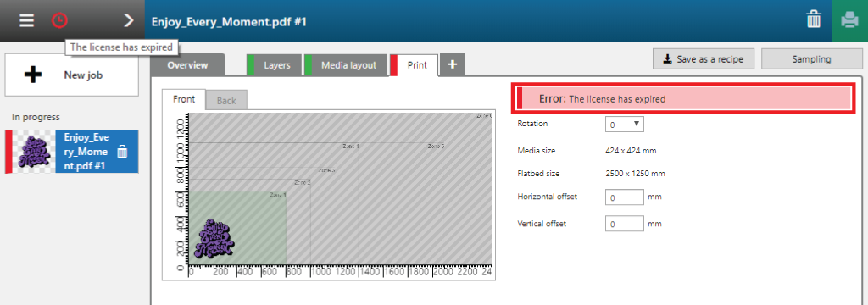Click the download icon on Save as a recipe
868x305 pixels.
668,59
